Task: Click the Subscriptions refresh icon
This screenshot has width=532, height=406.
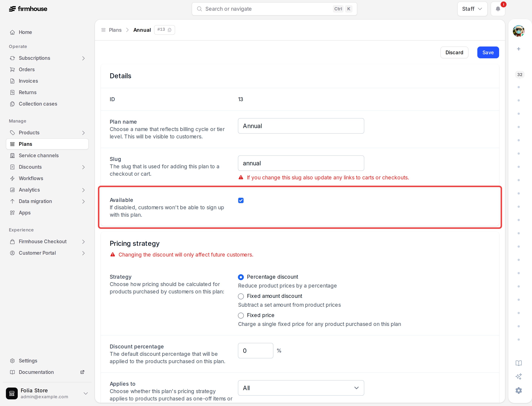Action: pos(12,58)
